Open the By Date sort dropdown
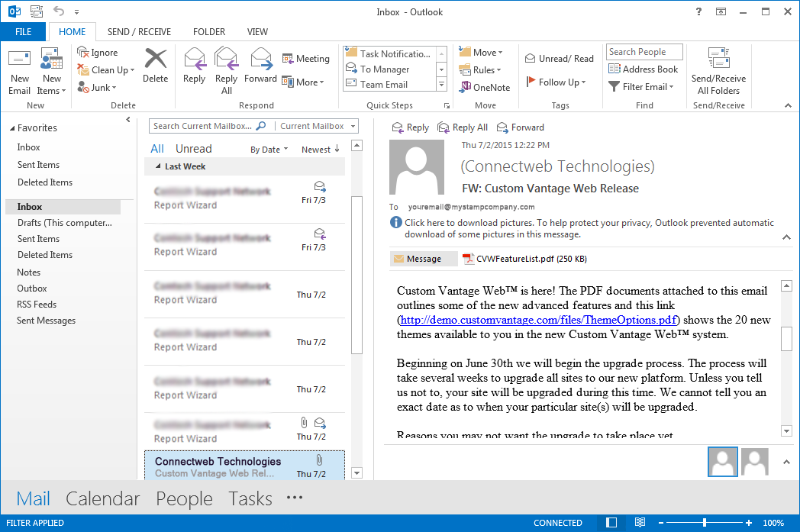The height and width of the screenshot is (532, 800). click(x=267, y=148)
